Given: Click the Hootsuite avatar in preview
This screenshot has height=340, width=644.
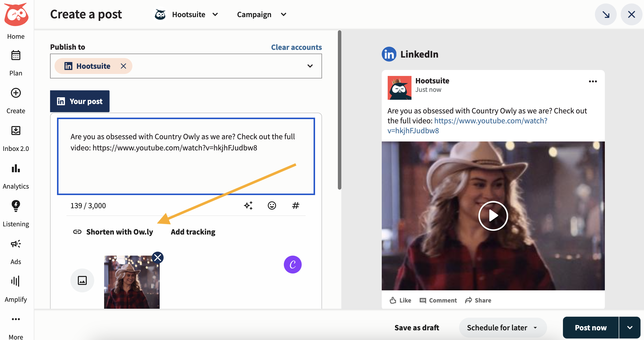Looking at the screenshot, I should click(x=399, y=88).
